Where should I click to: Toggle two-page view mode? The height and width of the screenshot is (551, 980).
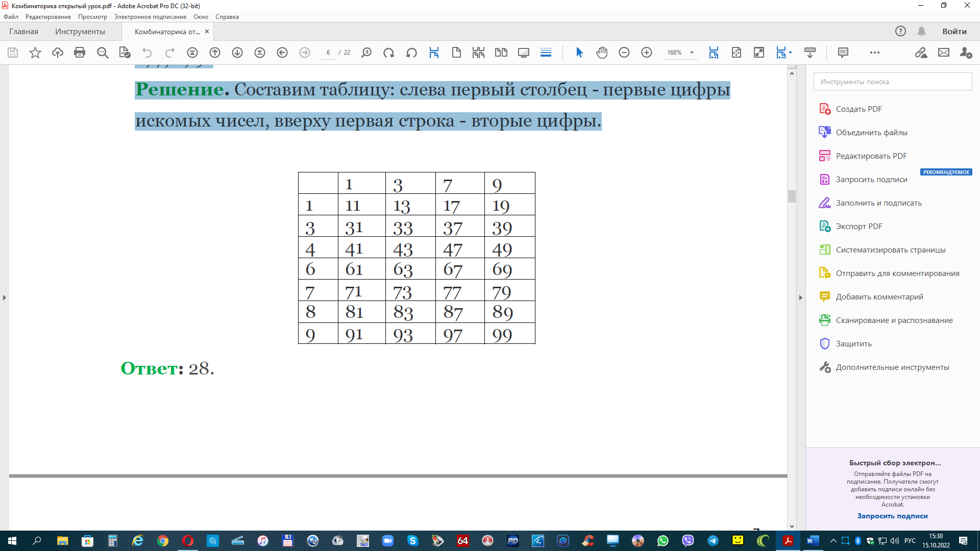(501, 53)
